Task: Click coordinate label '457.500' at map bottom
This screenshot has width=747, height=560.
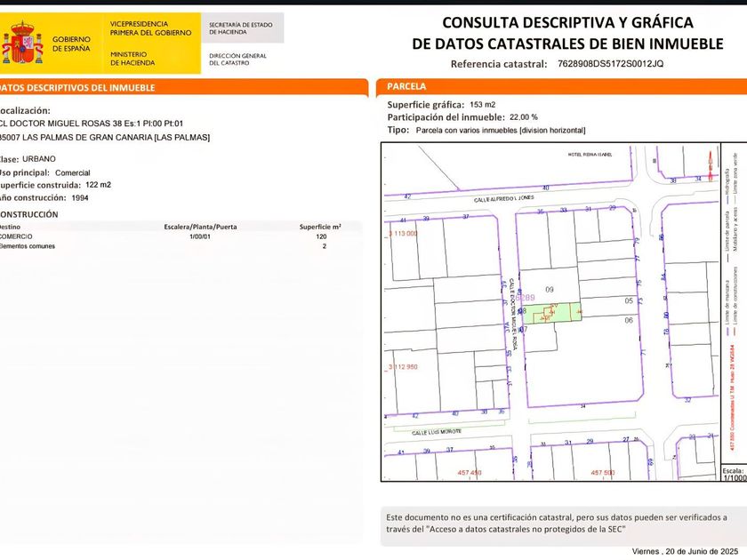Action: coord(603,473)
